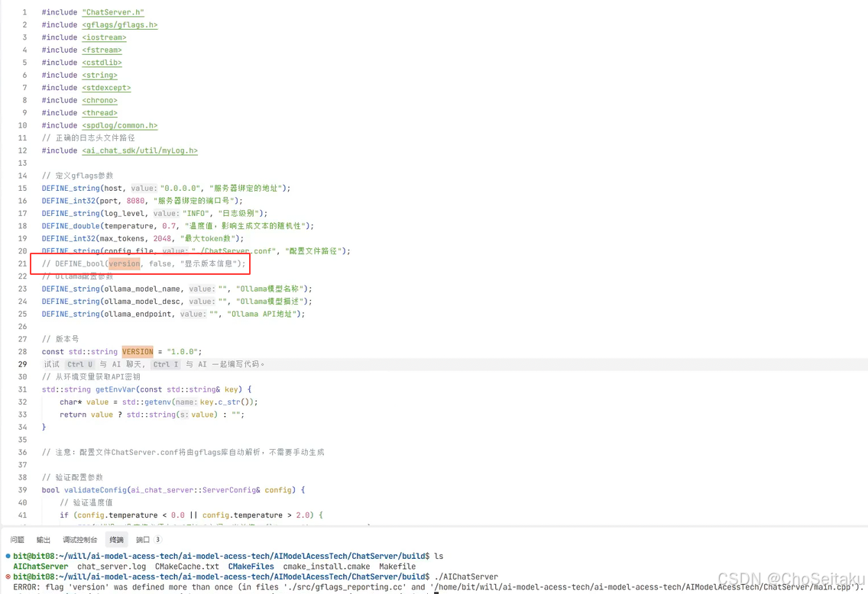Follow the <stdexcept> include link
Viewport: 868px width, 594px height.
click(106, 87)
